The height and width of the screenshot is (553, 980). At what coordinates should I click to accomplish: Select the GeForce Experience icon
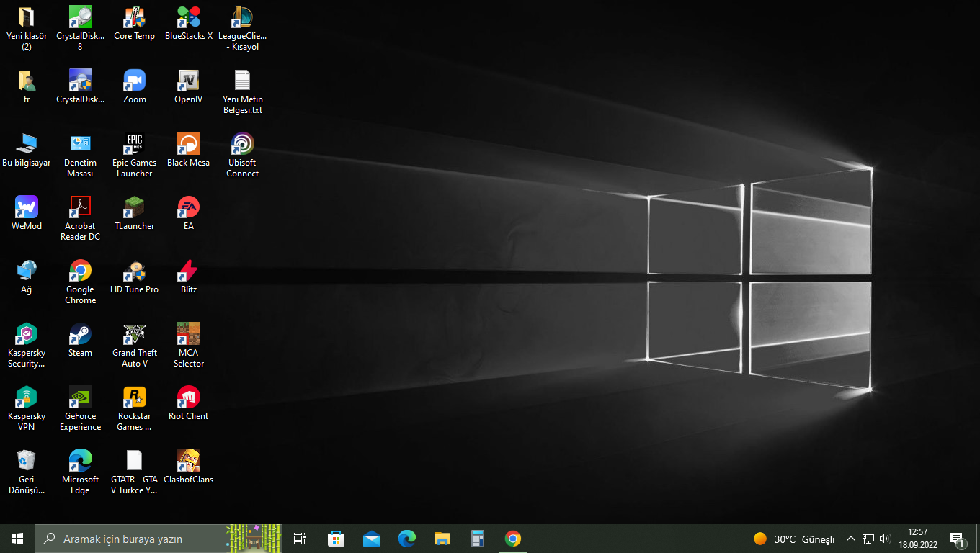tap(80, 397)
